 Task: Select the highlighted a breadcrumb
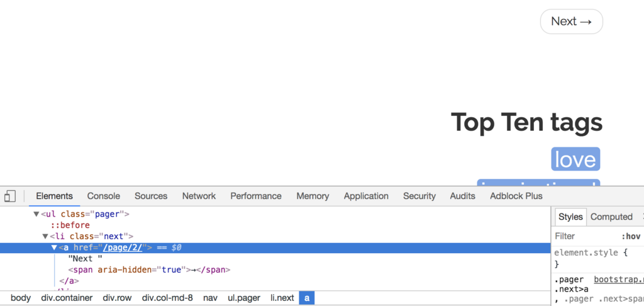point(307,298)
